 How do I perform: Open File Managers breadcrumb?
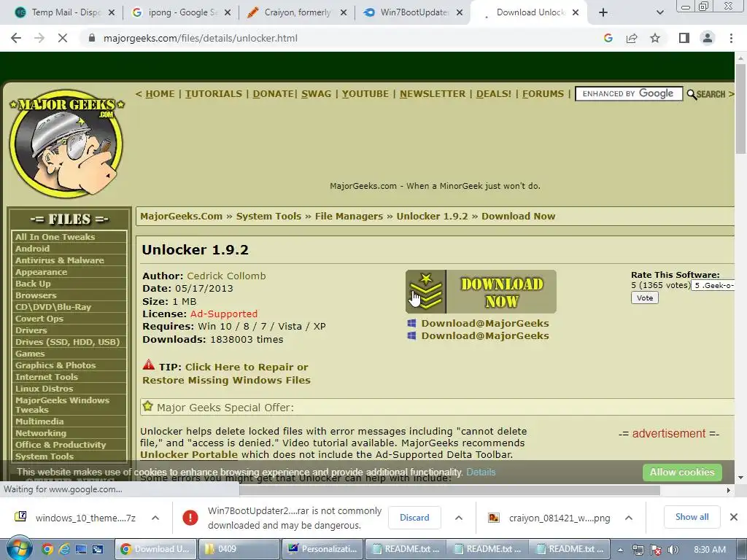point(349,216)
